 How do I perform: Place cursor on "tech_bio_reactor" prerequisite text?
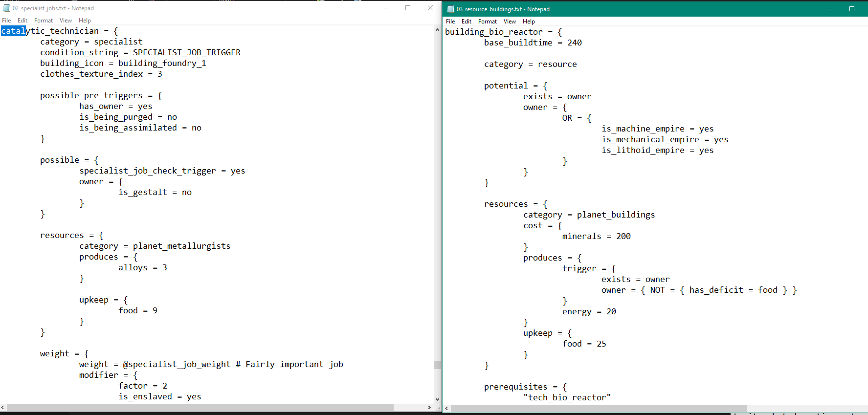(567, 397)
